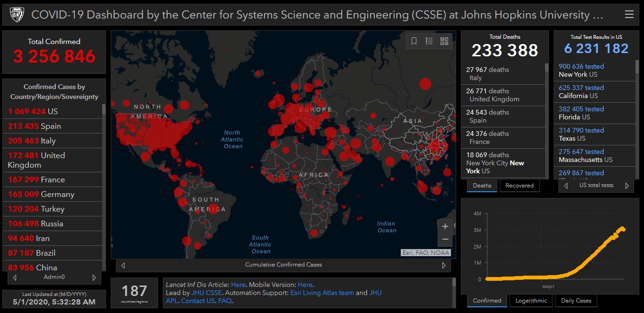The height and width of the screenshot is (313, 644).
Task: Click the bookmarks icon on map
Action: coord(414,41)
